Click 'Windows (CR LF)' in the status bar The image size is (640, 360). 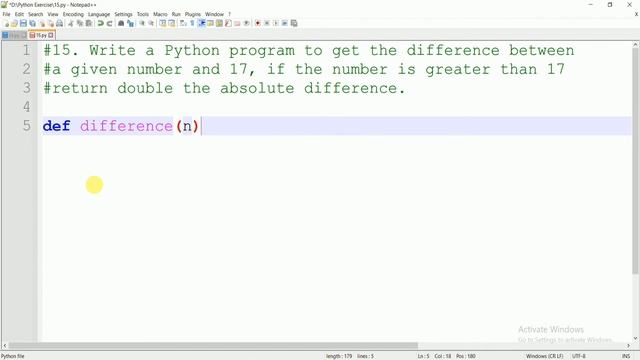point(544,356)
